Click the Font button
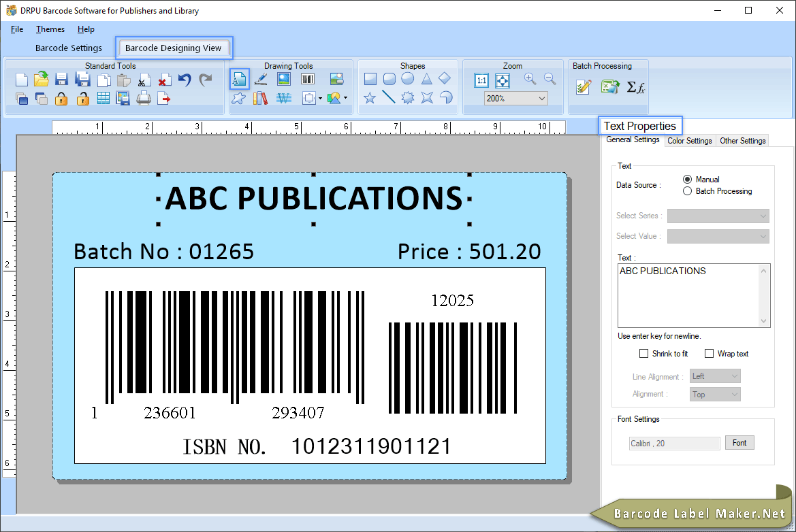 739,443
